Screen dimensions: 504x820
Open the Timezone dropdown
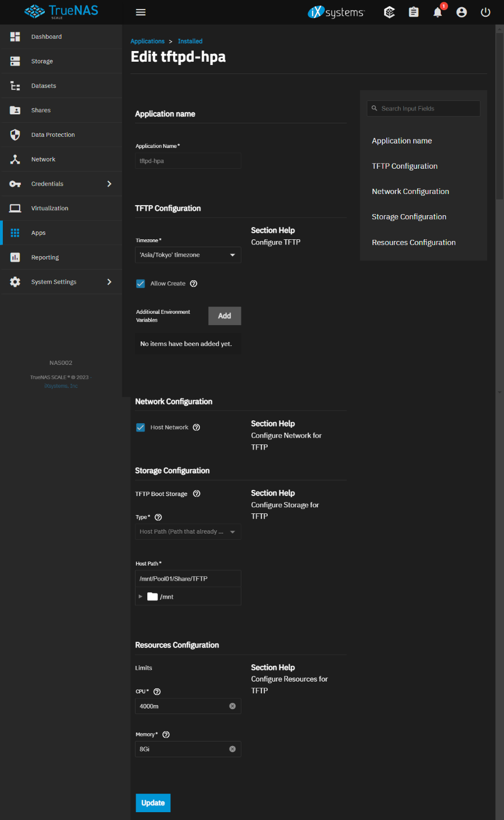point(188,255)
